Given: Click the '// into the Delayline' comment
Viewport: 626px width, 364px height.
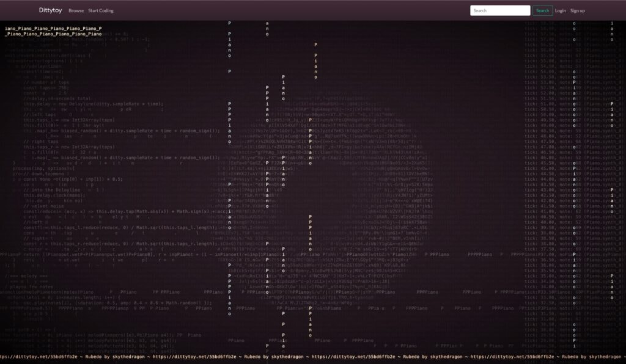Looking at the screenshot, I should 54,189.
